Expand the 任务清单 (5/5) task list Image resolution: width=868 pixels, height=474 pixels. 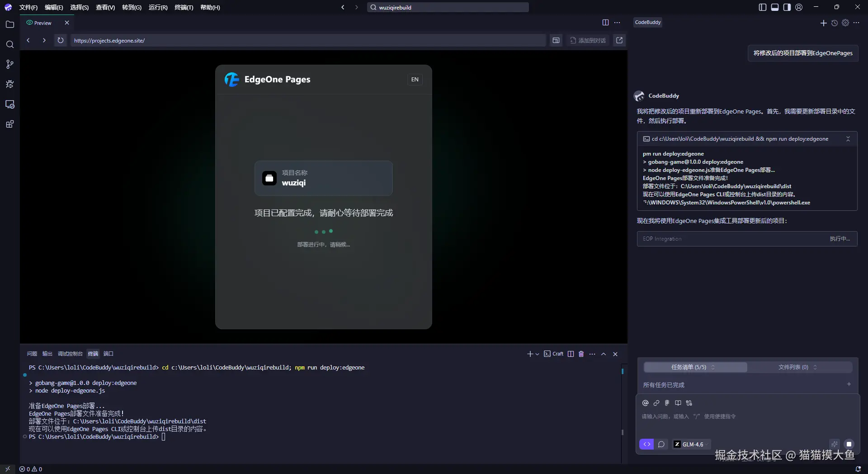click(x=695, y=367)
